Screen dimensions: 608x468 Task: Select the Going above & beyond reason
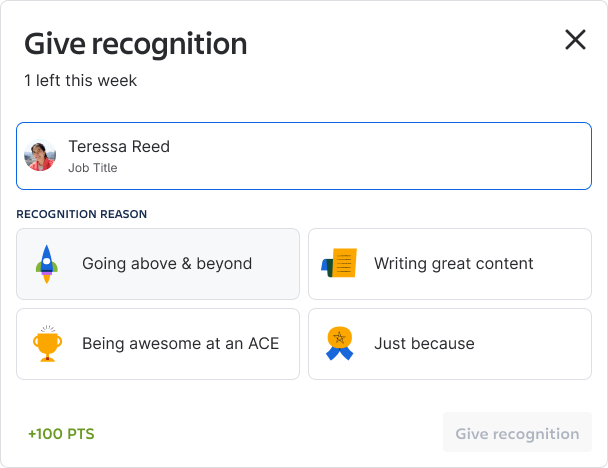[x=158, y=264]
